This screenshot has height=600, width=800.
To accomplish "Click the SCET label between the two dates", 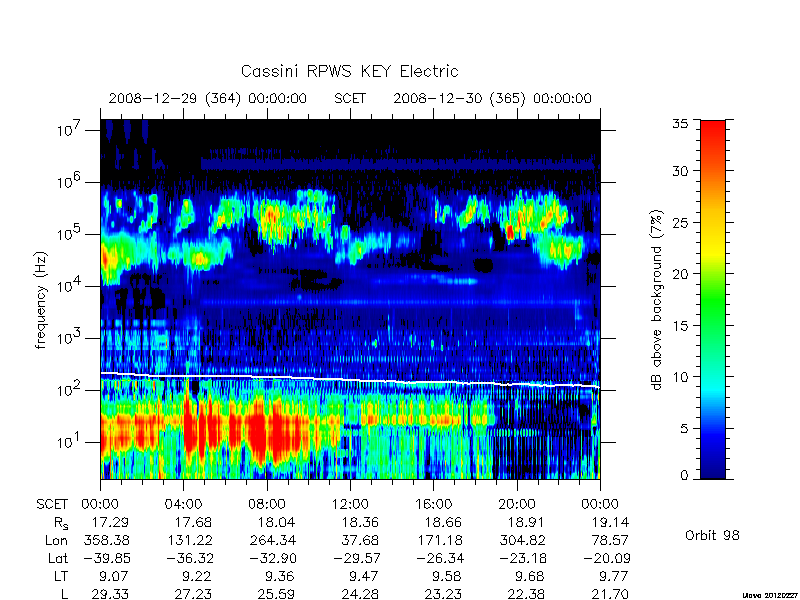I will pyautogui.click(x=350, y=98).
